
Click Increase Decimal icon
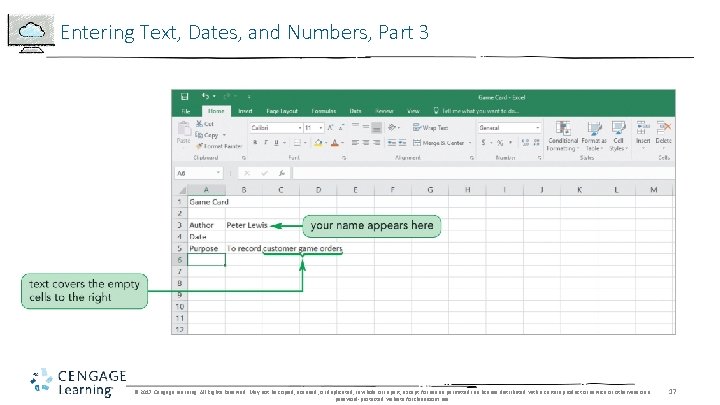pos(525,143)
